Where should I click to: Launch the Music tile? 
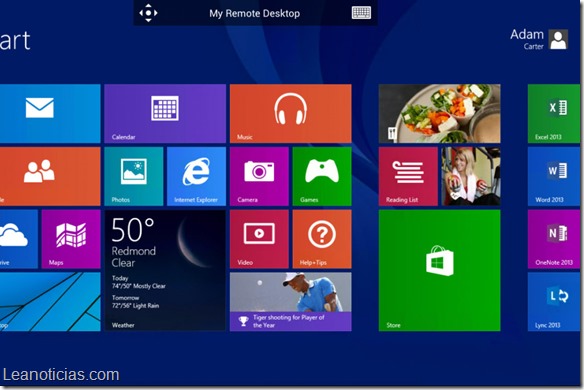pos(291,113)
